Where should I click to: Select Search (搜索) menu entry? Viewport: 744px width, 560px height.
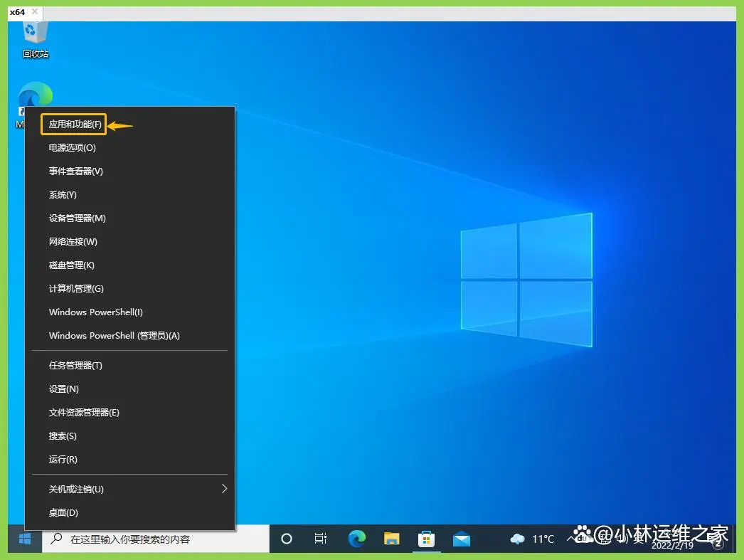coord(129,436)
